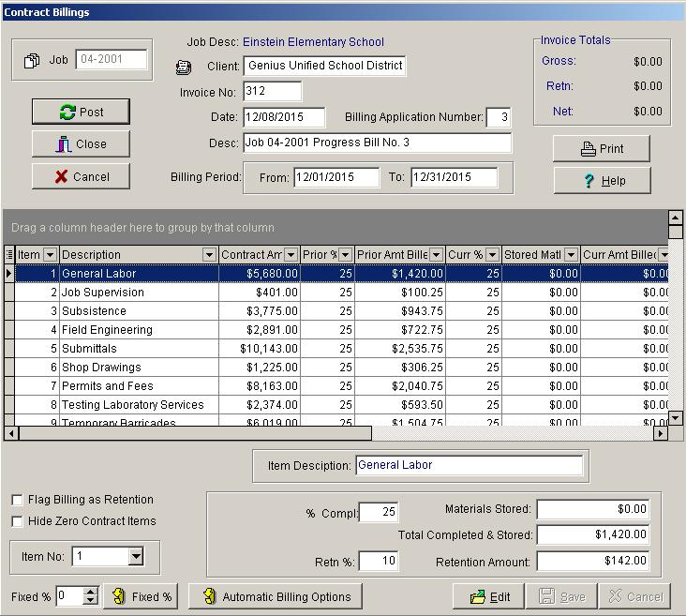Viewport: 686px width, 616px height.
Task: Click the grid's scroll down arrow
Action: (676, 418)
